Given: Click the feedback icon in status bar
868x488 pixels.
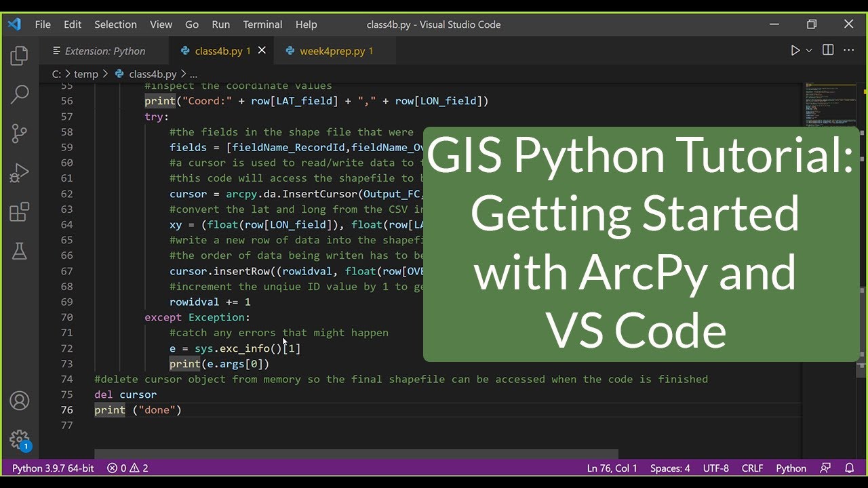Looking at the screenshot, I should coord(825,468).
